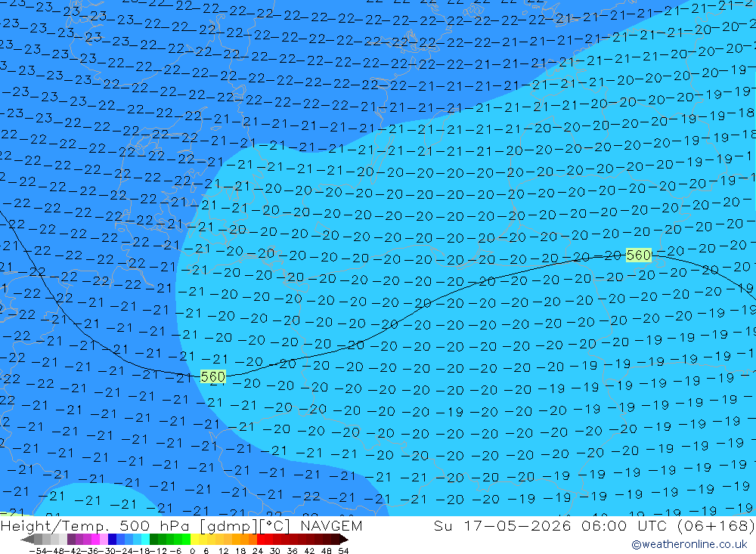
Task: Click the dark red right arrow of the color scale
Action: click(x=344, y=539)
